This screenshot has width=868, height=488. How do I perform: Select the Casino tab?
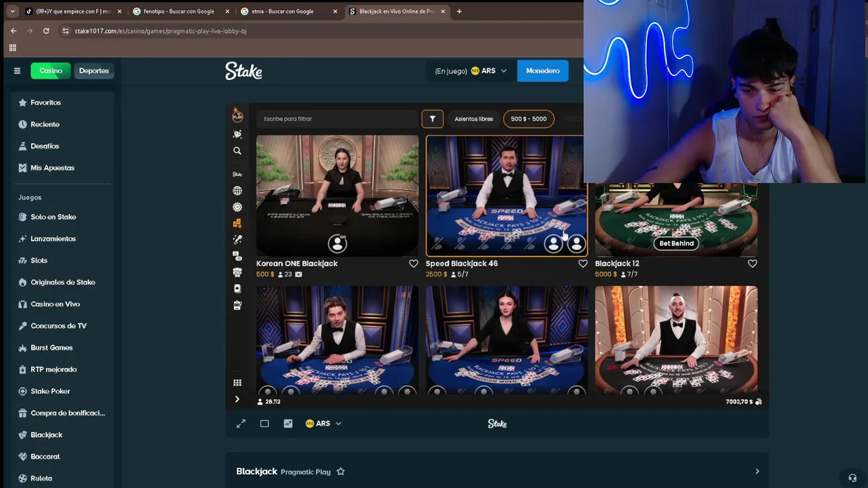(x=50, y=70)
